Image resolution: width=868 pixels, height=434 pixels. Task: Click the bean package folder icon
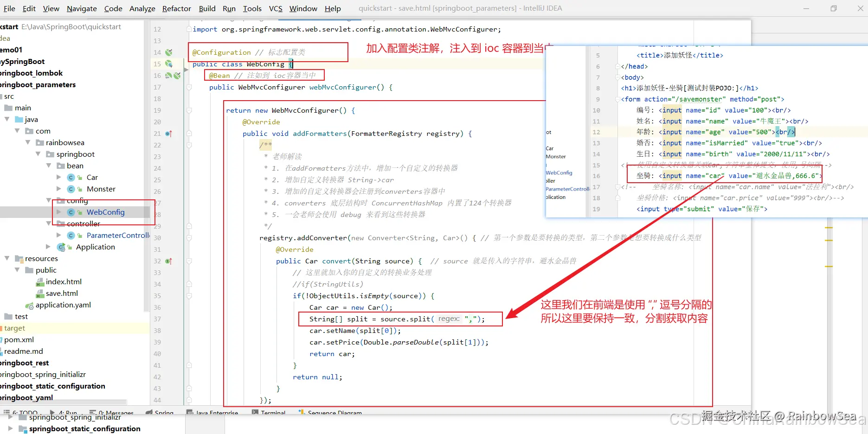[x=61, y=166]
